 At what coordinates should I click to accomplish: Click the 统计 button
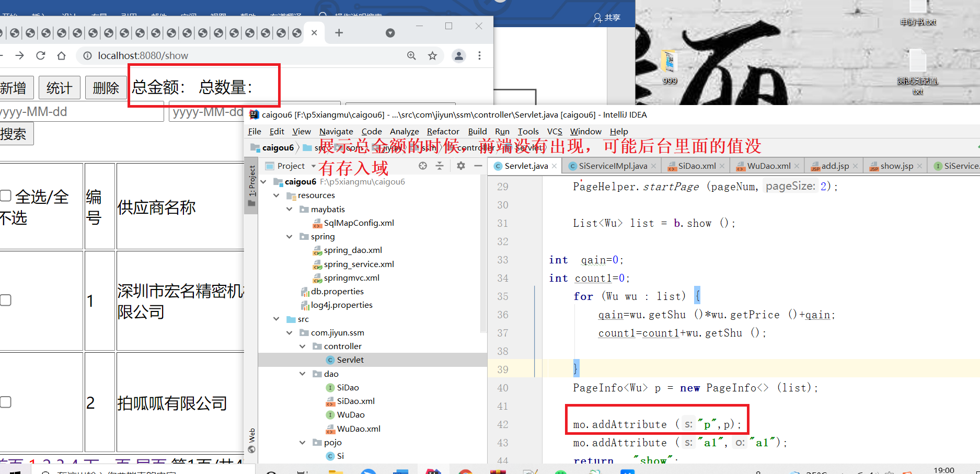click(59, 88)
